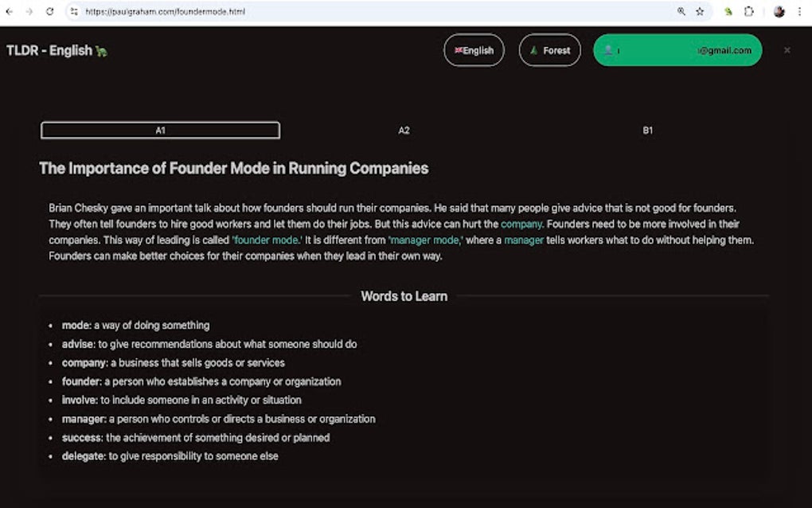This screenshot has height=508, width=812.
Task: Click the green Gmail account button
Action: (677, 50)
